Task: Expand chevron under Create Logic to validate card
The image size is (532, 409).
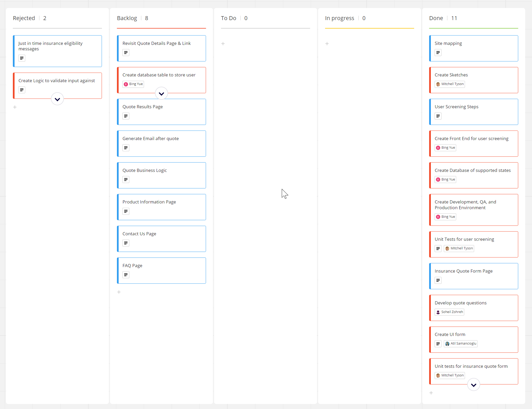Action: tap(57, 99)
